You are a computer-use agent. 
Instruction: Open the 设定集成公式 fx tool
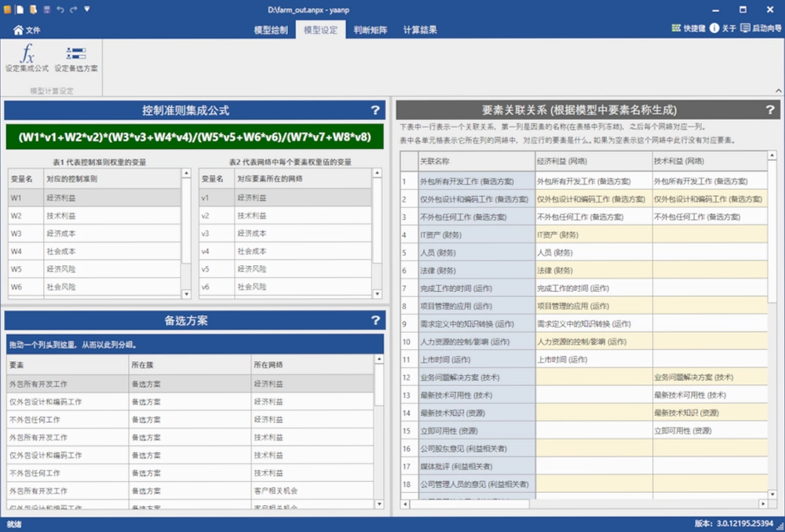click(27, 58)
